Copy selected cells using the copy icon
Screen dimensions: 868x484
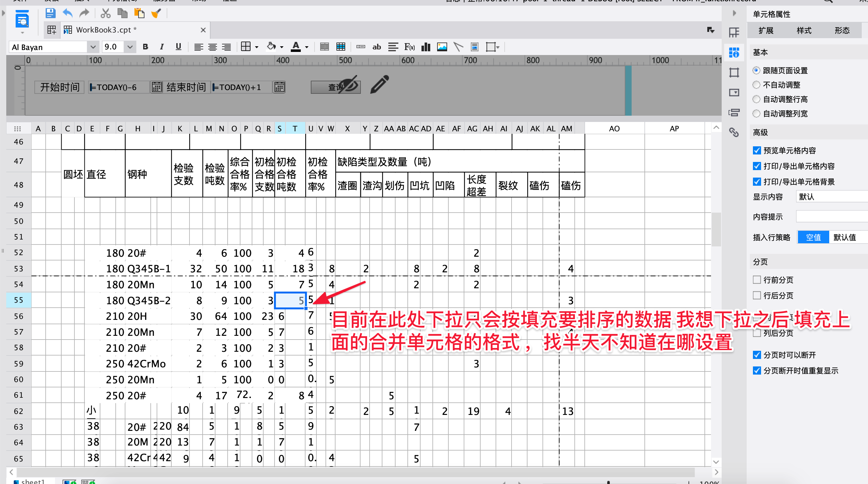(122, 13)
